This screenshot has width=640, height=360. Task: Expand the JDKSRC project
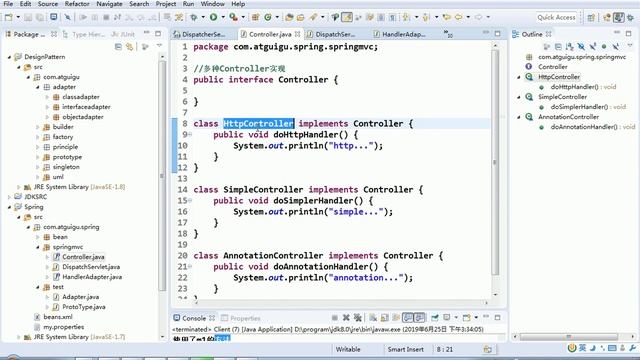click(9, 197)
